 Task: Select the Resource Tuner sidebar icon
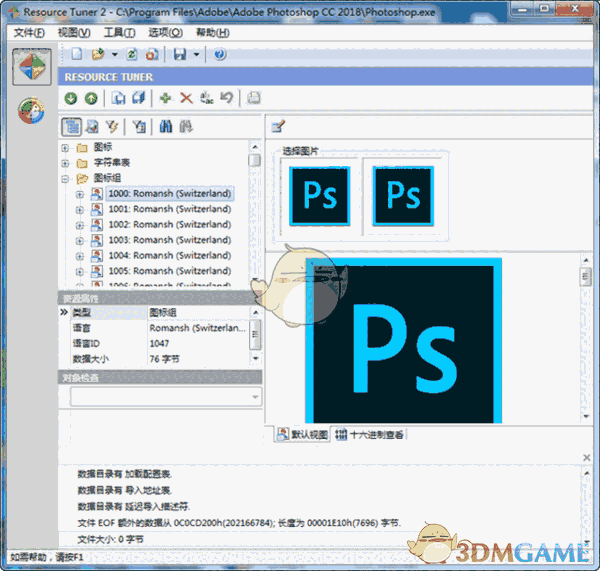point(32,67)
